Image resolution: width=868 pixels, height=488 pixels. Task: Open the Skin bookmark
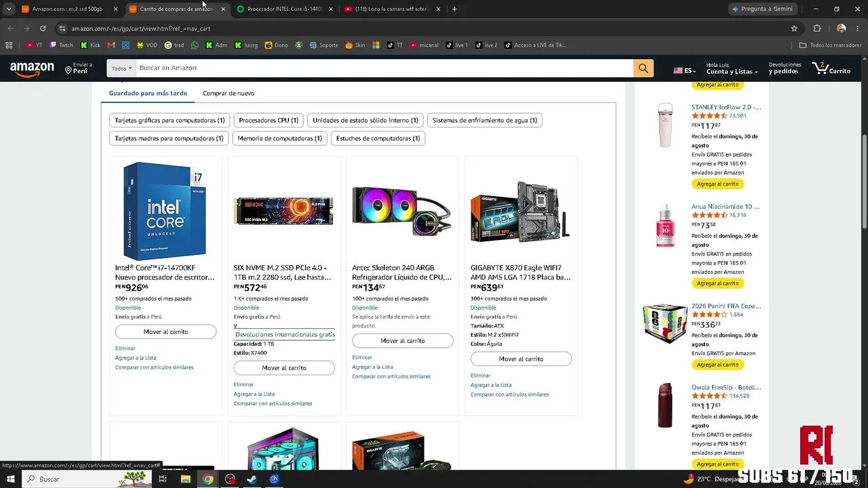[355, 45]
